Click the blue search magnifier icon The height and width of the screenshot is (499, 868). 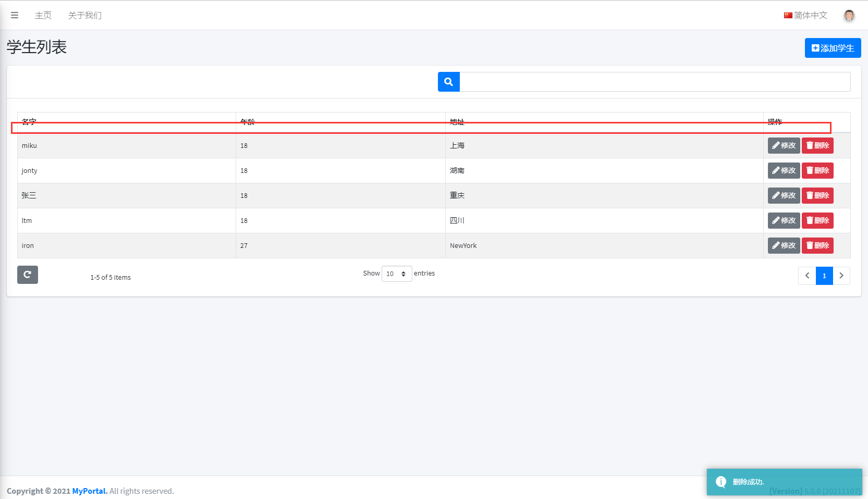tap(448, 82)
